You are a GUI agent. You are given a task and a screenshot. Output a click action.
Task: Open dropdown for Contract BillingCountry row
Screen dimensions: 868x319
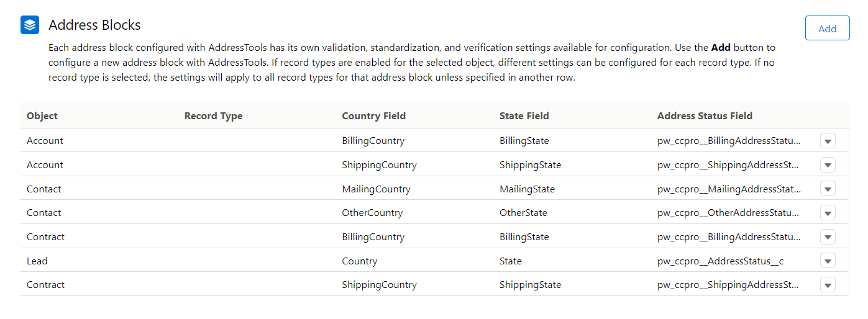pyautogui.click(x=828, y=237)
